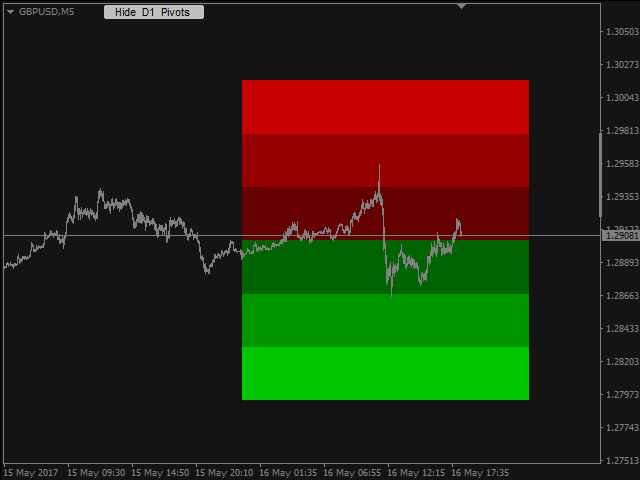
Task: Click the dark green S1 pivot zone
Action: pos(385,267)
